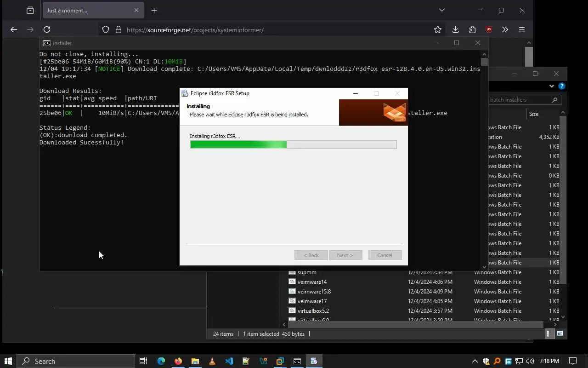The width and height of the screenshot is (588, 368).
Task: Show hidden system tray icons
Action: pos(475,361)
